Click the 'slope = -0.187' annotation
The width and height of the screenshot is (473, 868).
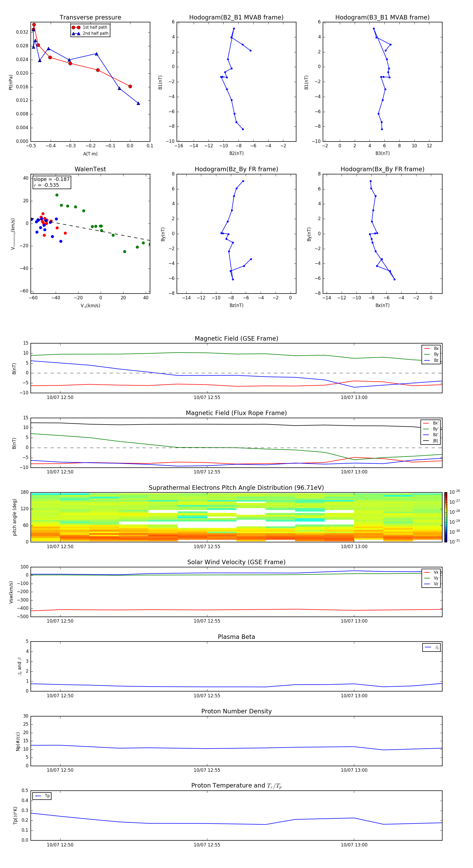(52, 179)
